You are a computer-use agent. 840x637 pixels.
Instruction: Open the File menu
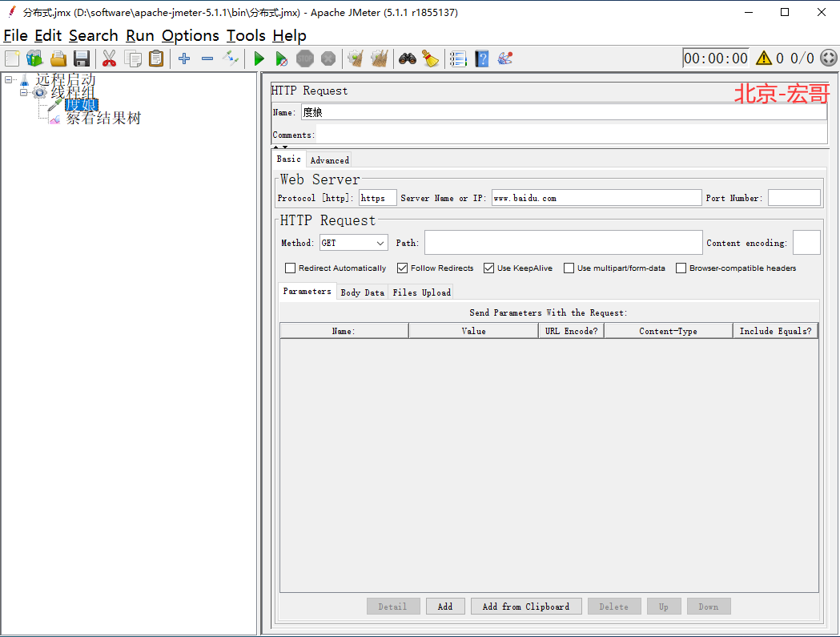click(x=15, y=36)
